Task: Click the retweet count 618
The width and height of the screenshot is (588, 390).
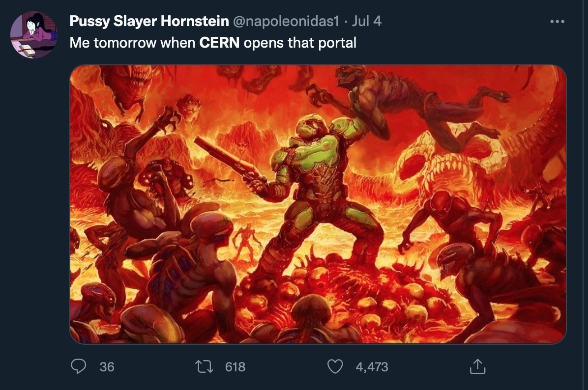Action: coord(235,366)
